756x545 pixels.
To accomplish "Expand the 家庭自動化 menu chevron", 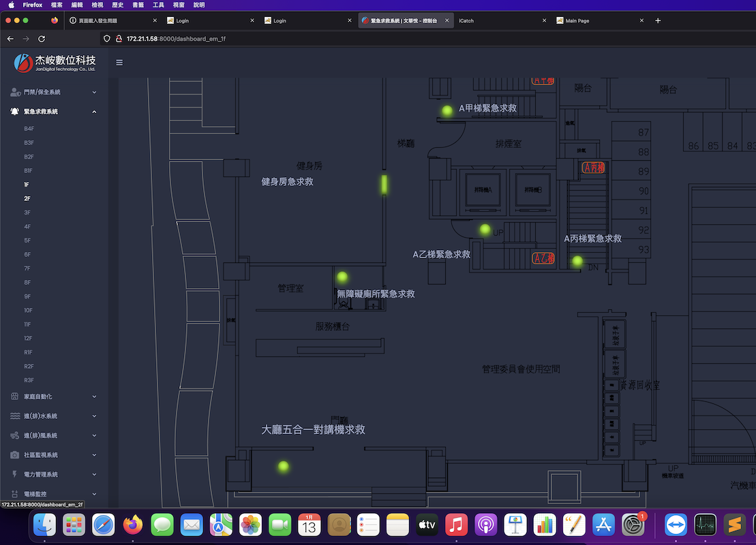I will (95, 396).
